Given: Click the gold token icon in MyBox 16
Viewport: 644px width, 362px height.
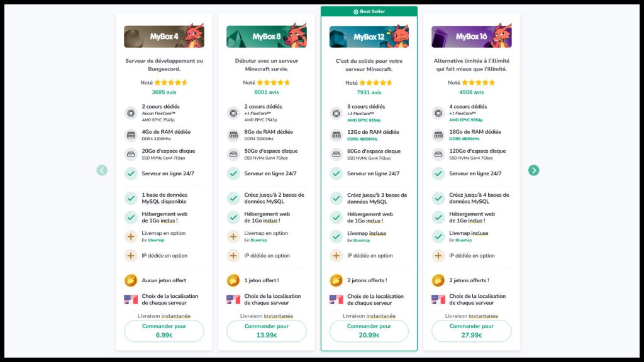Looking at the screenshot, I should click(x=438, y=280).
